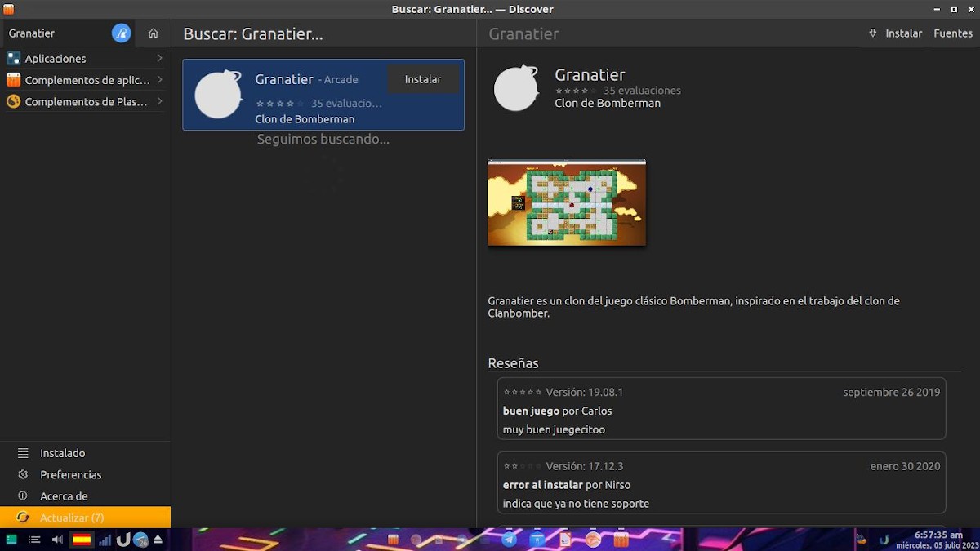
Task: Open Preferencias in the sidebar
Action: (x=85, y=474)
